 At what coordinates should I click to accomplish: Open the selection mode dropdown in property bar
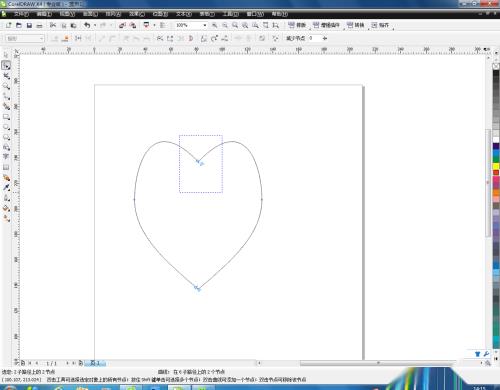pyautogui.click(x=25, y=39)
